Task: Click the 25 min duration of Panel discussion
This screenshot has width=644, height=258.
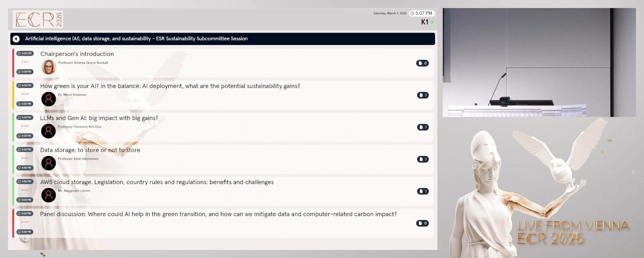Action: pos(25,222)
